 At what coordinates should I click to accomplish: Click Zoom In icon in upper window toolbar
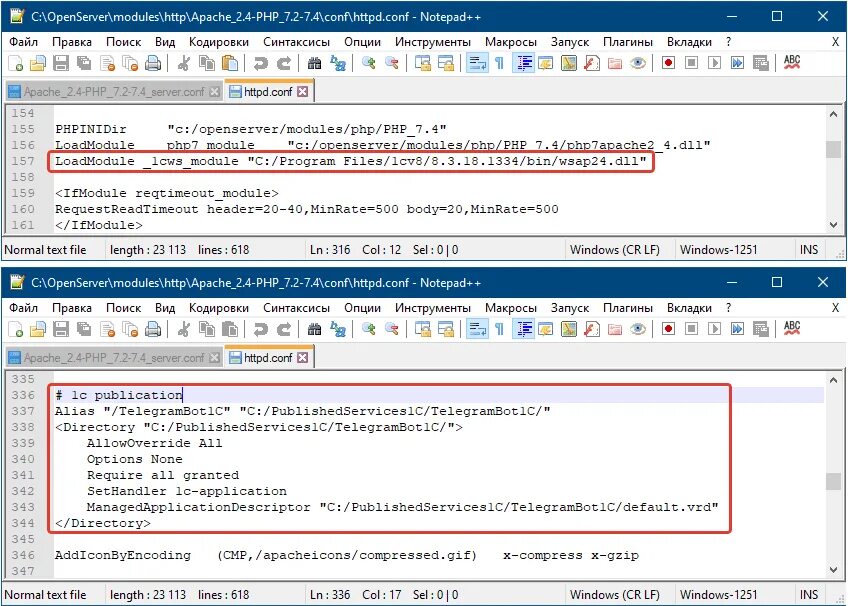(x=369, y=64)
